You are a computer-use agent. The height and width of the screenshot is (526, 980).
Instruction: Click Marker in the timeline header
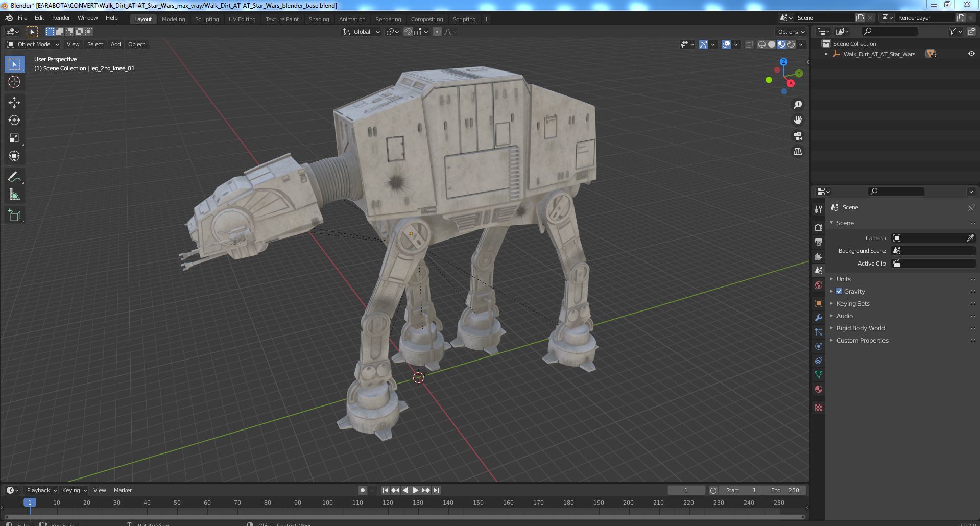123,490
